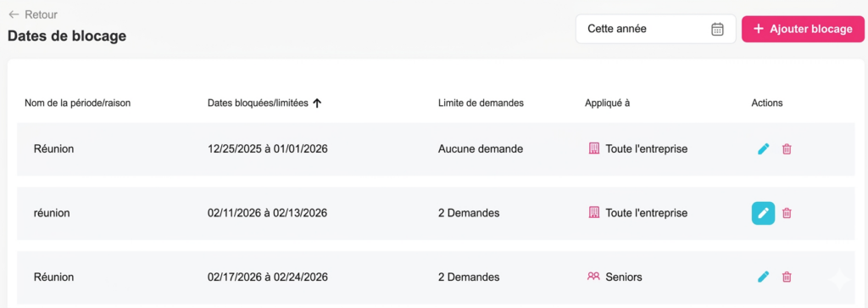Click the Actions column header
Screen dimensions: 868x308
tap(767, 103)
